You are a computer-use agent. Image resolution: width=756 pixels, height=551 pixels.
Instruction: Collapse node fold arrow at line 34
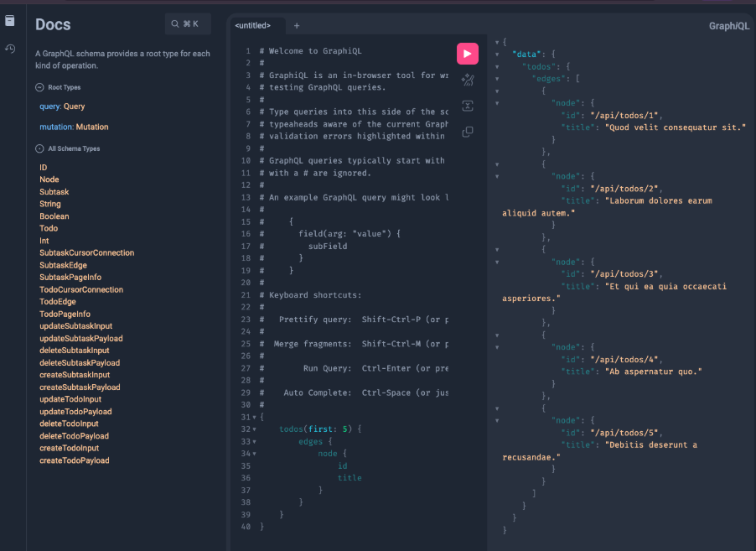tap(255, 454)
